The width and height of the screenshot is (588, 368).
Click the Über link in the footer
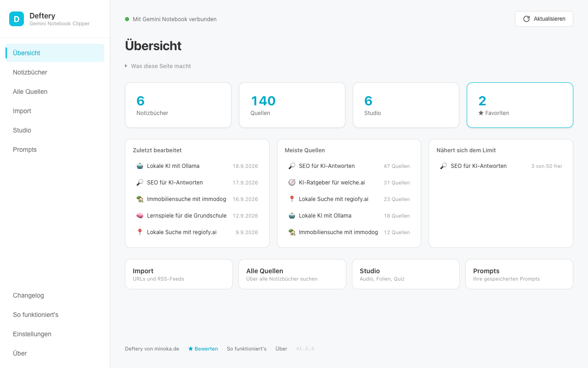(x=281, y=349)
